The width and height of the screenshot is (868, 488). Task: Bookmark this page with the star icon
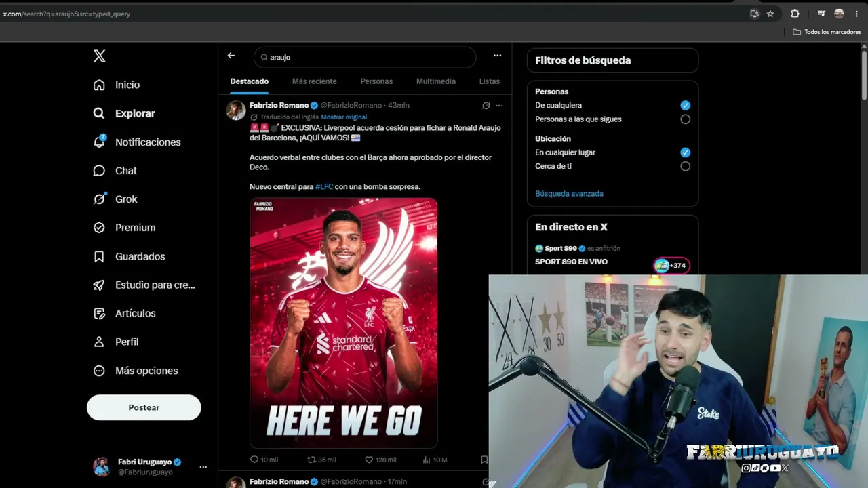(770, 14)
